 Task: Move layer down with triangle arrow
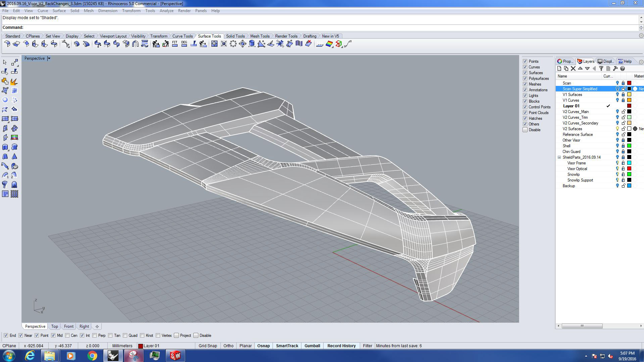click(x=587, y=68)
